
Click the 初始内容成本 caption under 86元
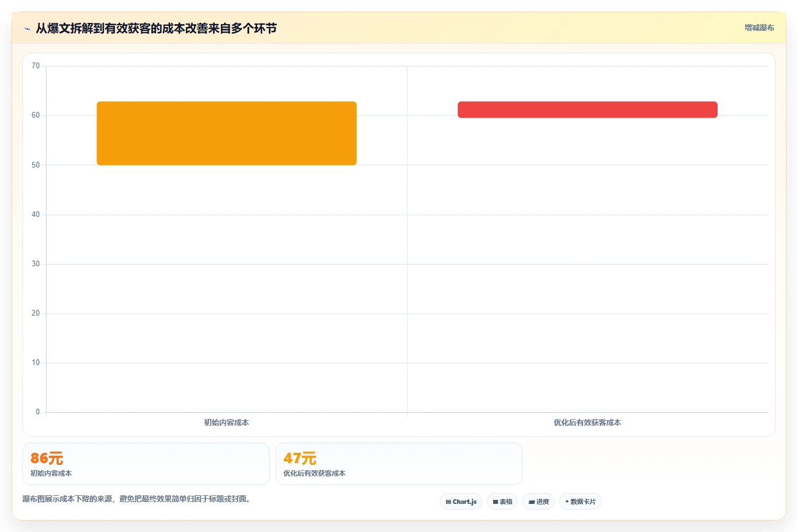click(51, 473)
